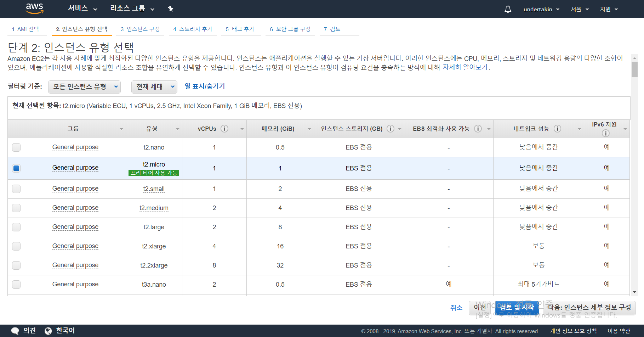Open 개인 정보 보호 정책 link
This screenshot has height=337, width=644.
click(573, 331)
